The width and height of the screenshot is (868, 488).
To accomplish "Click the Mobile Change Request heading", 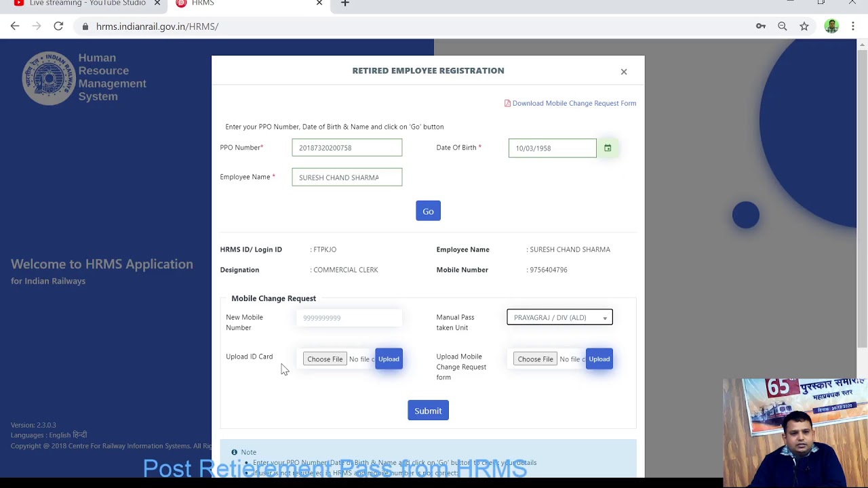I will (x=273, y=298).
